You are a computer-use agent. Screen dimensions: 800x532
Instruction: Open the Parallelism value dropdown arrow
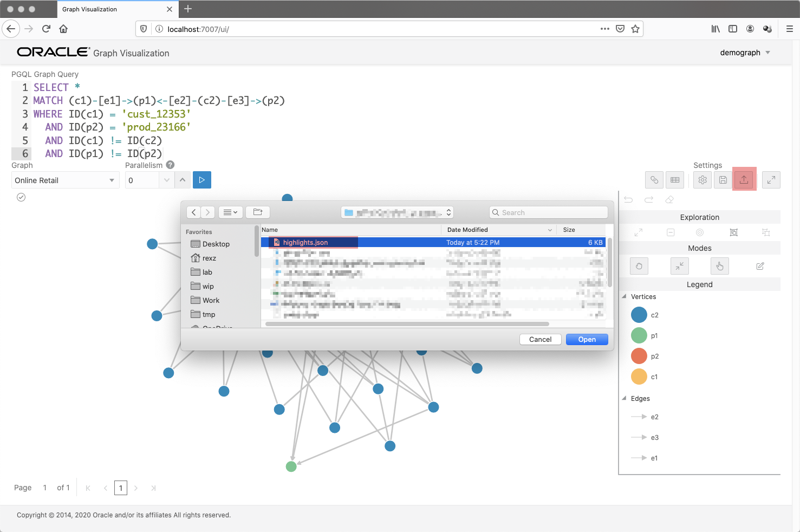[x=167, y=180]
